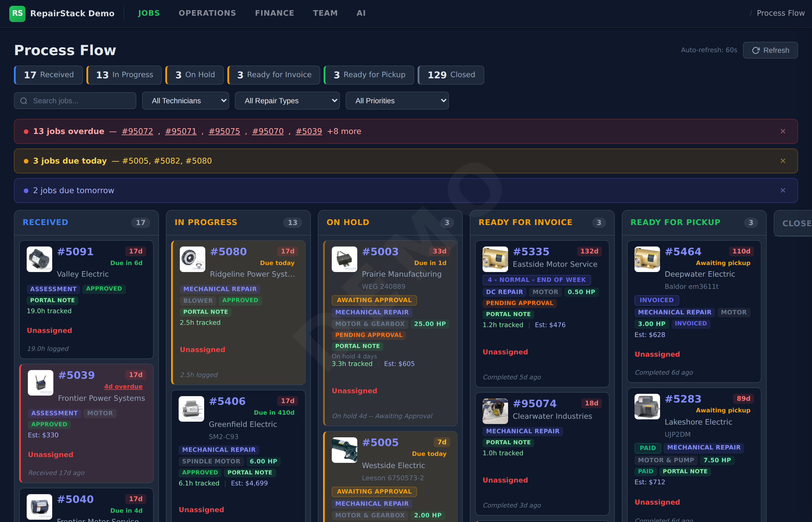812x522 pixels.
Task: Click the READY FOR PICKUP column header
Action: click(694, 222)
